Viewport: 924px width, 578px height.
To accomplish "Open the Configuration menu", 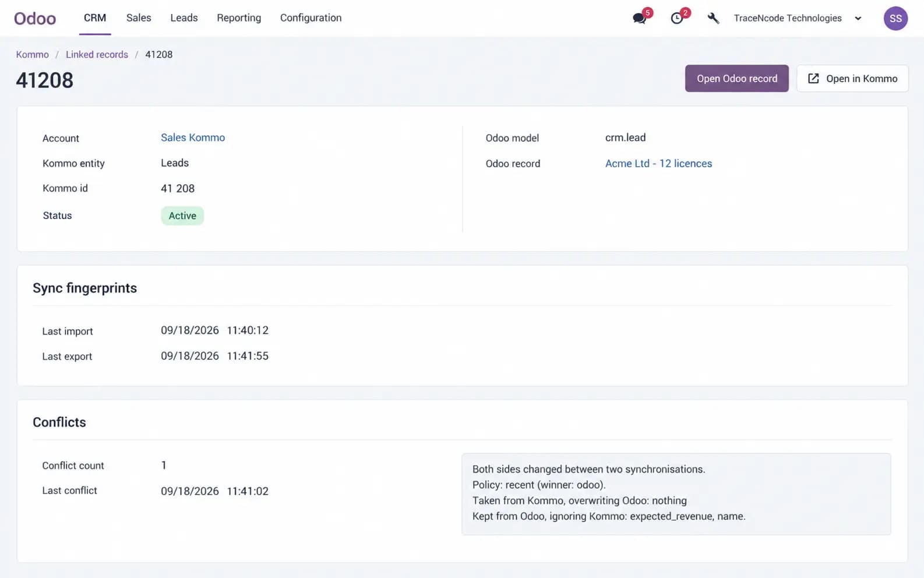I will [311, 18].
